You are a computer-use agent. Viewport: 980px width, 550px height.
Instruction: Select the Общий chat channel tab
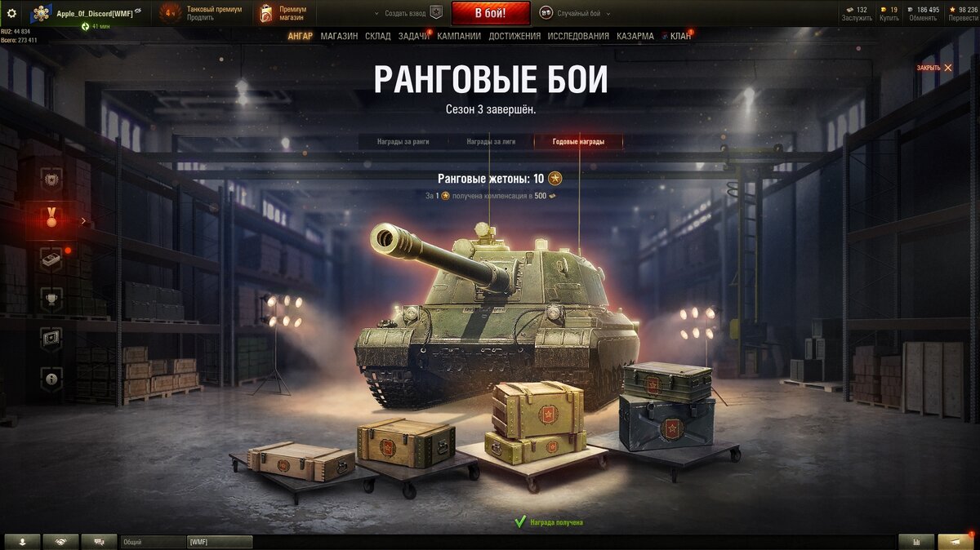(x=153, y=542)
